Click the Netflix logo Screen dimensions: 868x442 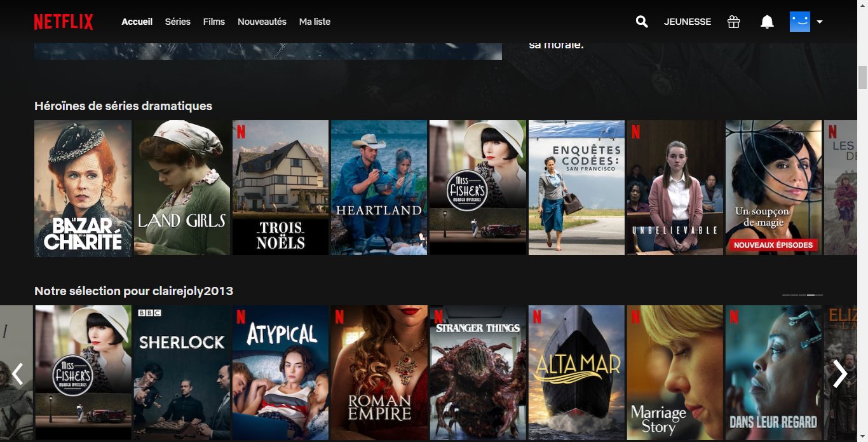(x=64, y=22)
